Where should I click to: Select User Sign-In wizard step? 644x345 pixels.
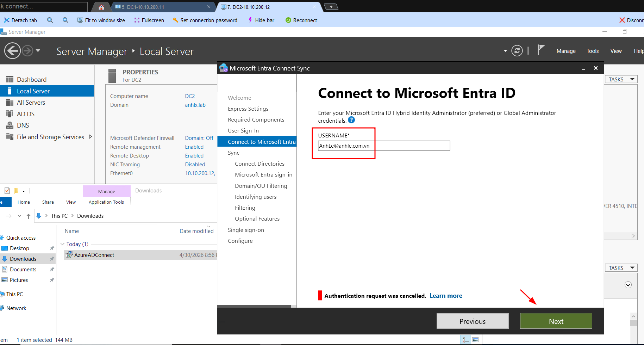(x=243, y=131)
